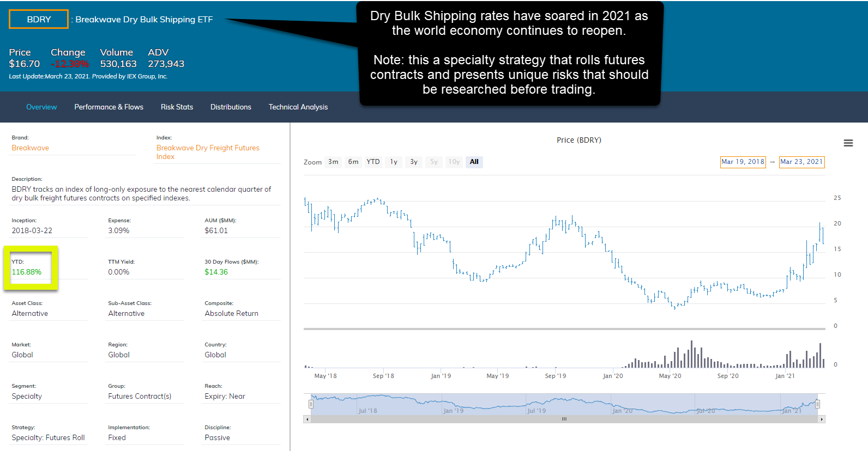The height and width of the screenshot is (451, 868).
Task: Click the YTD value 116.88%
Action: pos(27,272)
